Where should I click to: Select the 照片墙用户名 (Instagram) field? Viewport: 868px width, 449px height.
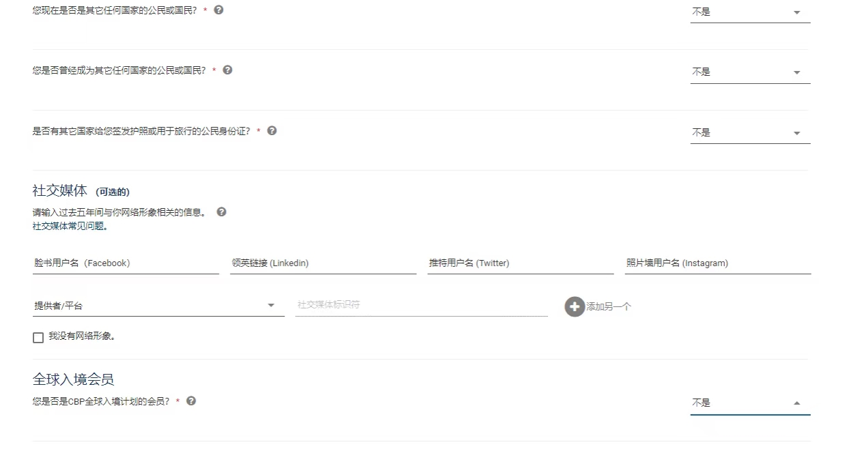pyautogui.click(x=717, y=263)
